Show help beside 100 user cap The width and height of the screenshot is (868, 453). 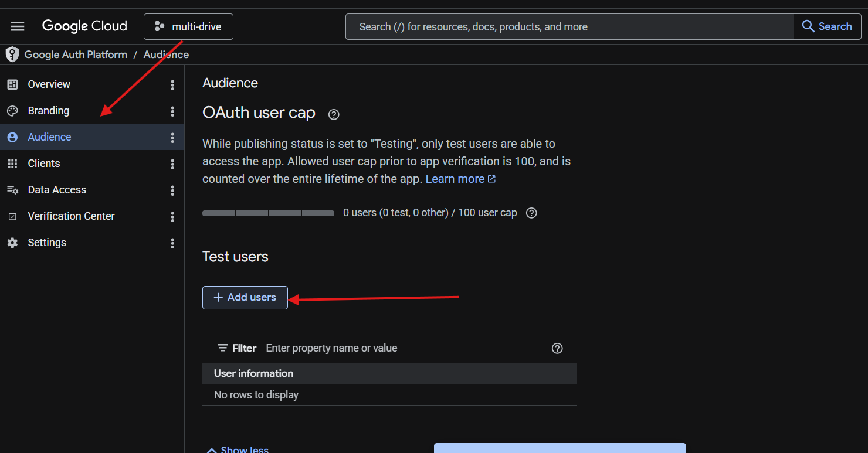pyautogui.click(x=531, y=213)
